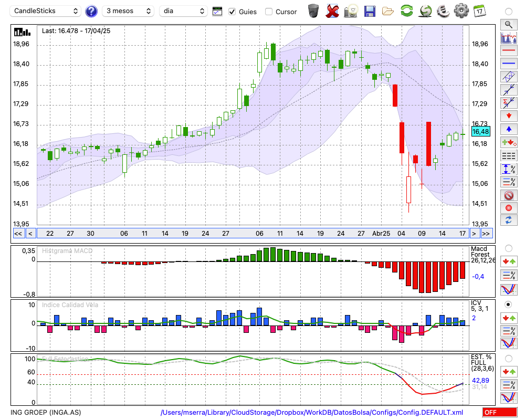Select the red horizontal line tool

(509, 50)
